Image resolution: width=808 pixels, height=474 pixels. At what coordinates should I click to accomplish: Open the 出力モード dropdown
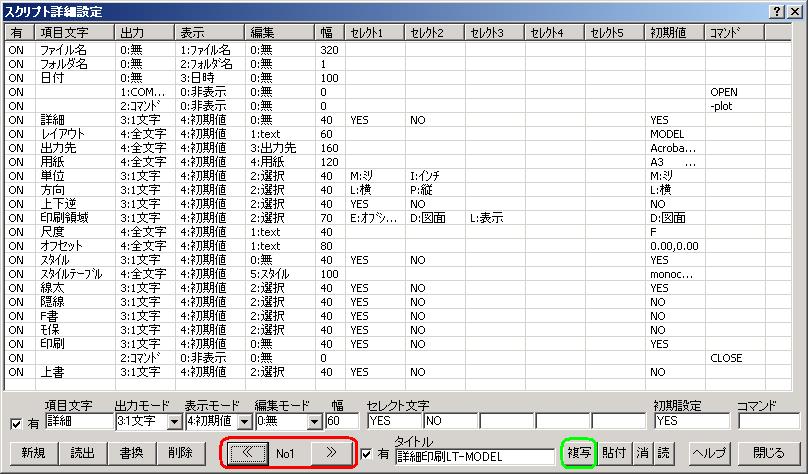click(x=174, y=422)
